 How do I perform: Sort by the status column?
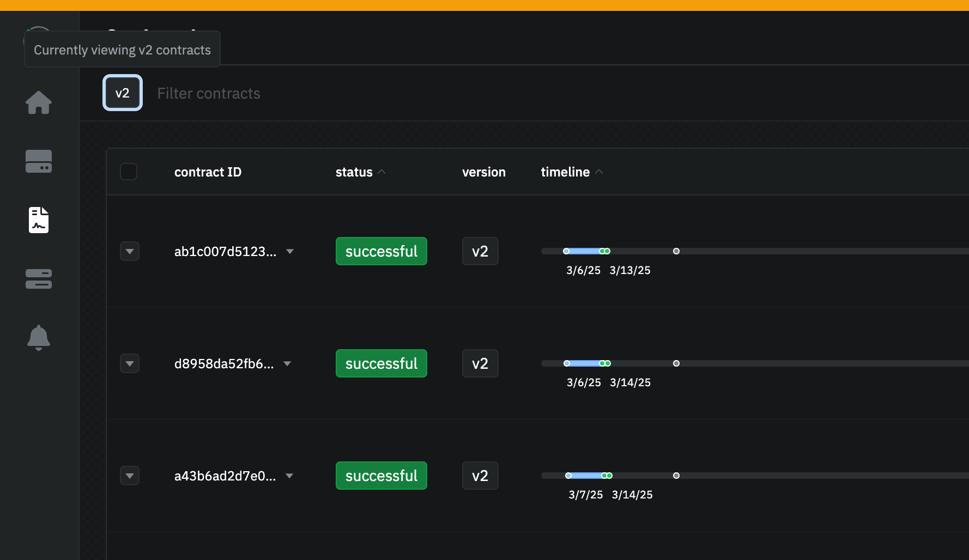click(360, 172)
